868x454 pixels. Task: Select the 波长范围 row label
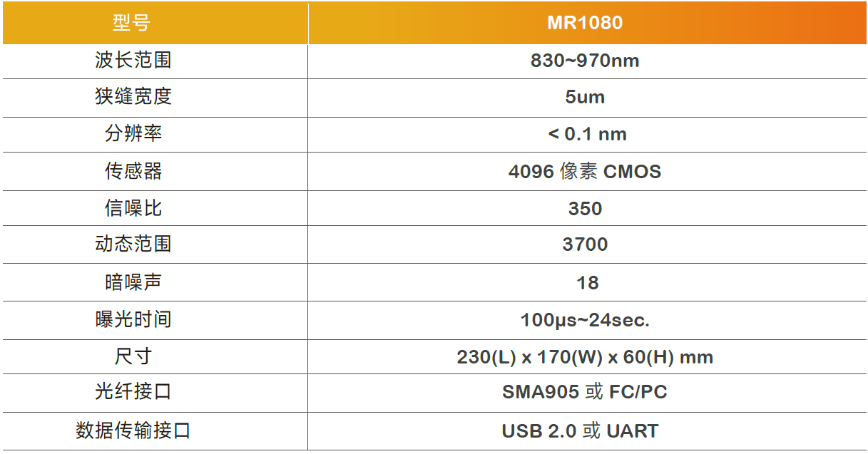point(133,61)
